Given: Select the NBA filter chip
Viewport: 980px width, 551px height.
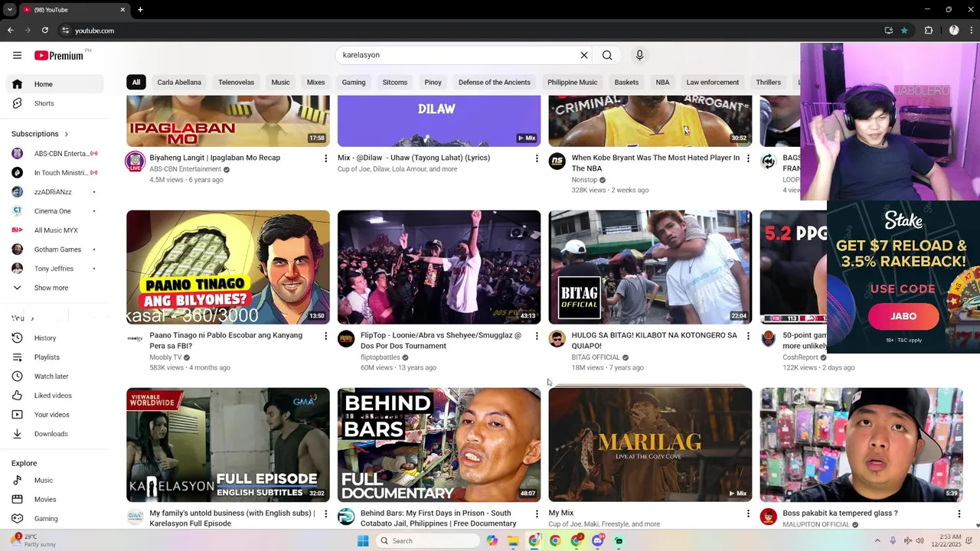Looking at the screenshot, I should (x=662, y=83).
